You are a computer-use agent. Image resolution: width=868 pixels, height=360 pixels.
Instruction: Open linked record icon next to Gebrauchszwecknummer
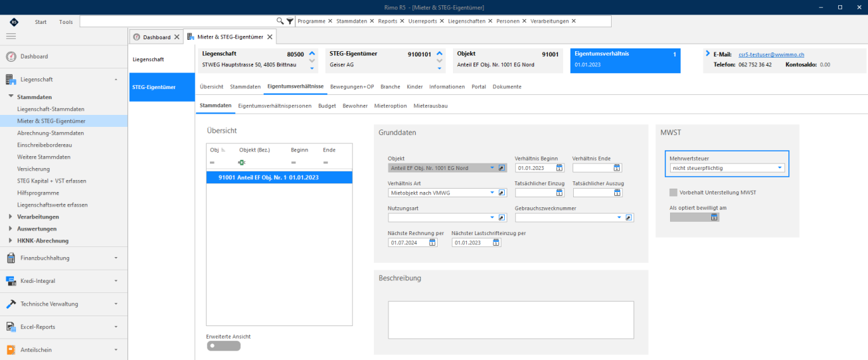pyautogui.click(x=630, y=217)
